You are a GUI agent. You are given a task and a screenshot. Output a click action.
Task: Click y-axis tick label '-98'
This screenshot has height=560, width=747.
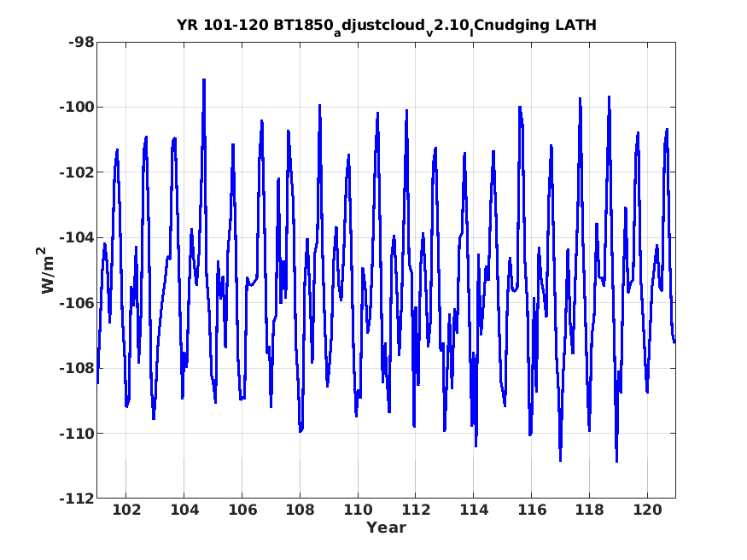[81, 43]
